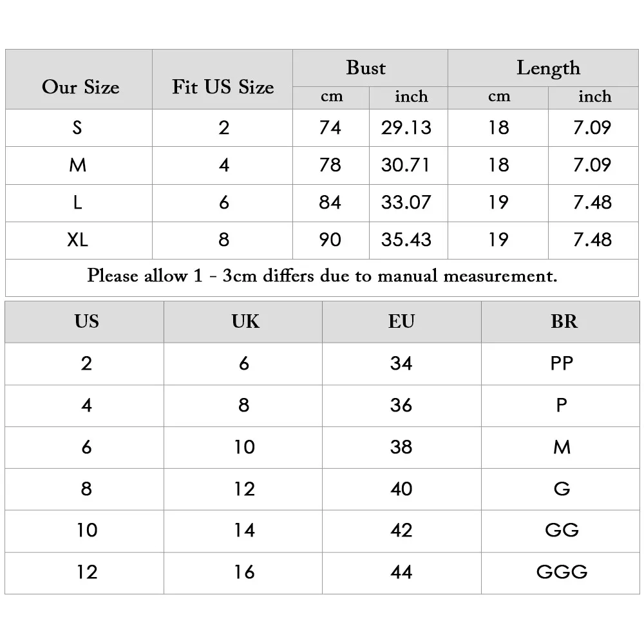Select the 'Length' header cell
This screenshot has width=644, height=644.
pos(548,68)
